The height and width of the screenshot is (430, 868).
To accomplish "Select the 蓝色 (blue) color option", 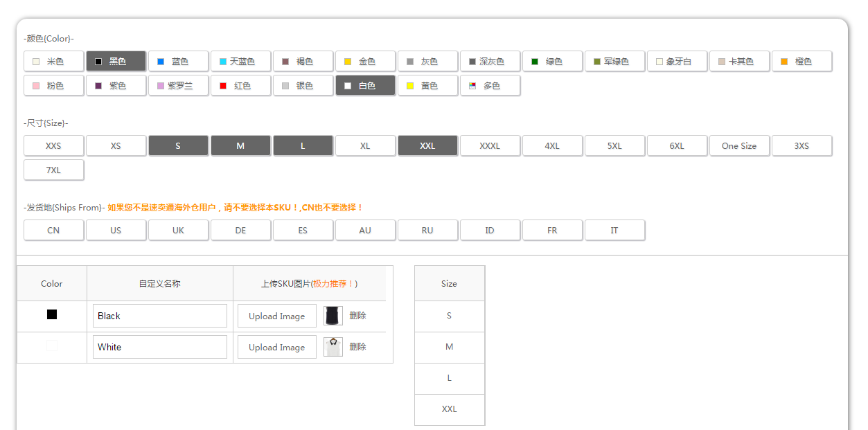I will click(178, 62).
